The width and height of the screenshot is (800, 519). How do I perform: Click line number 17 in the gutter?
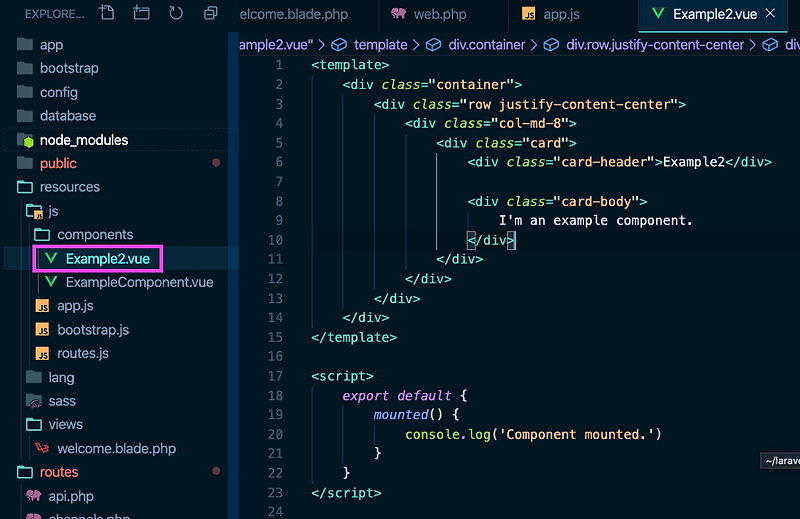pos(276,376)
